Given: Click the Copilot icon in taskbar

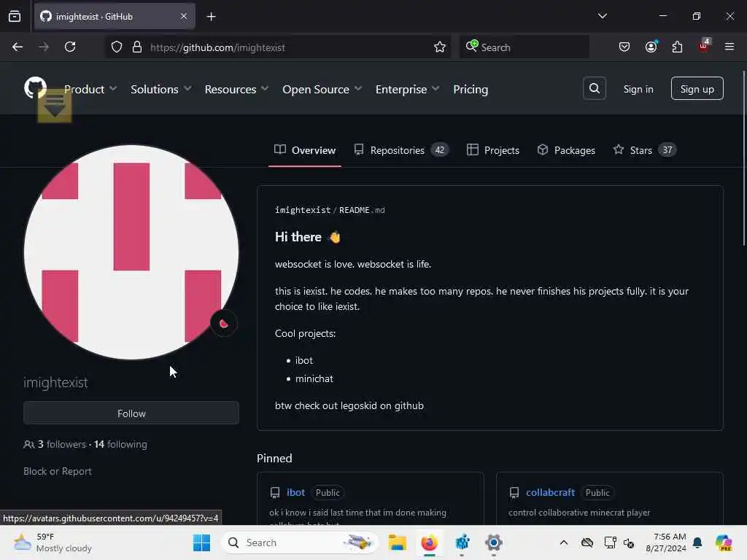Looking at the screenshot, I should click(723, 542).
